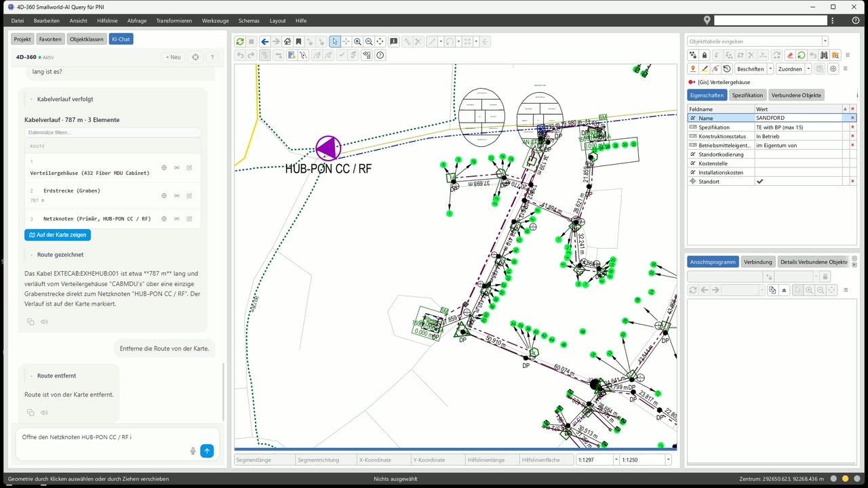Open the history clock icon in editor

(727, 68)
